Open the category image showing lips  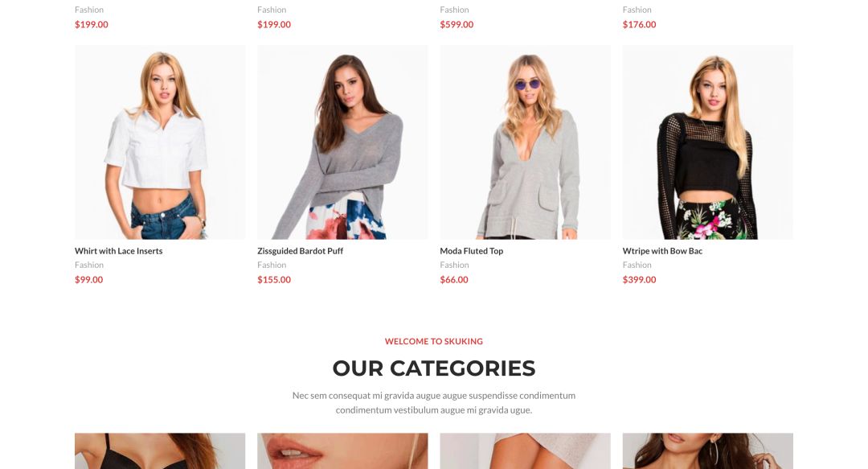(342, 451)
